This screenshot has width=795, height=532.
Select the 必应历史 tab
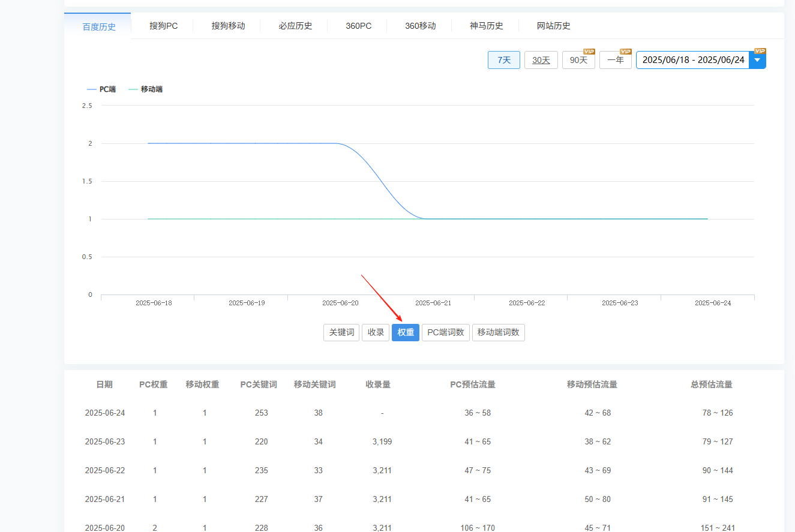(x=295, y=26)
